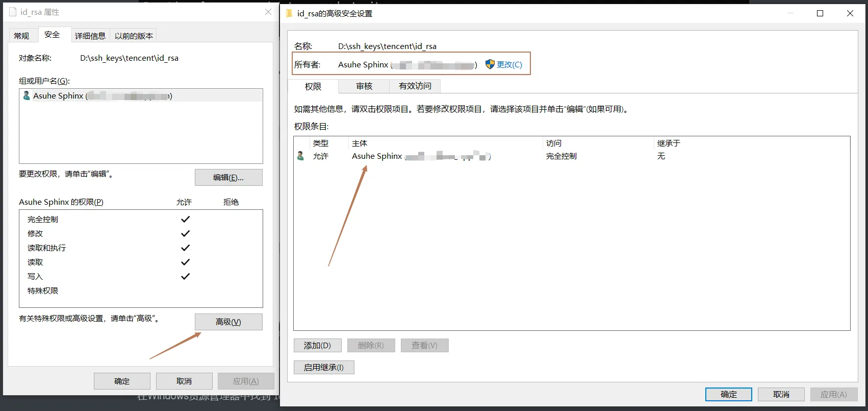Click the 读取和执行 permission row

[x=141, y=248]
